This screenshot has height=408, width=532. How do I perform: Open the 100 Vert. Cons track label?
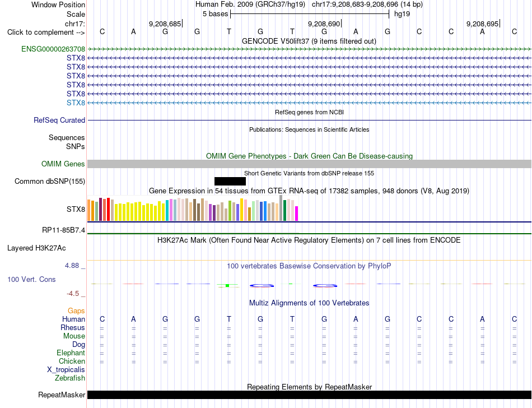31,279
